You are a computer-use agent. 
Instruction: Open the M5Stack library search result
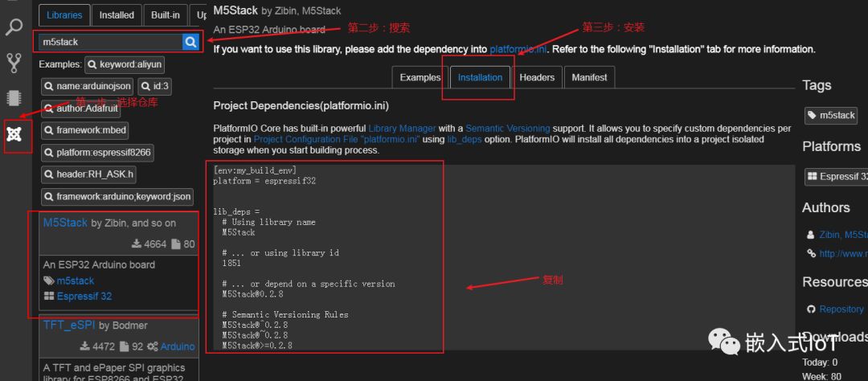pyautogui.click(x=65, y=223)
